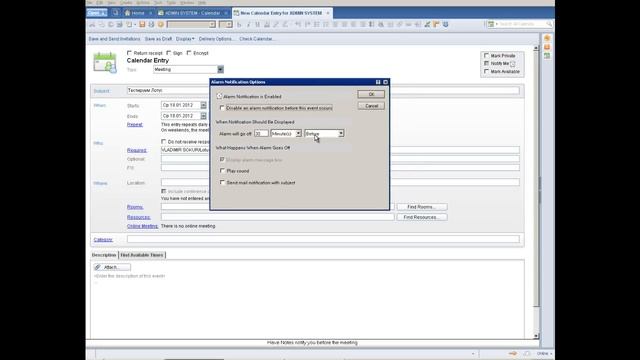This screenshot has height=360, width=640.
Task: Expand the Display action menu
Action: click(x=185, y=39)
